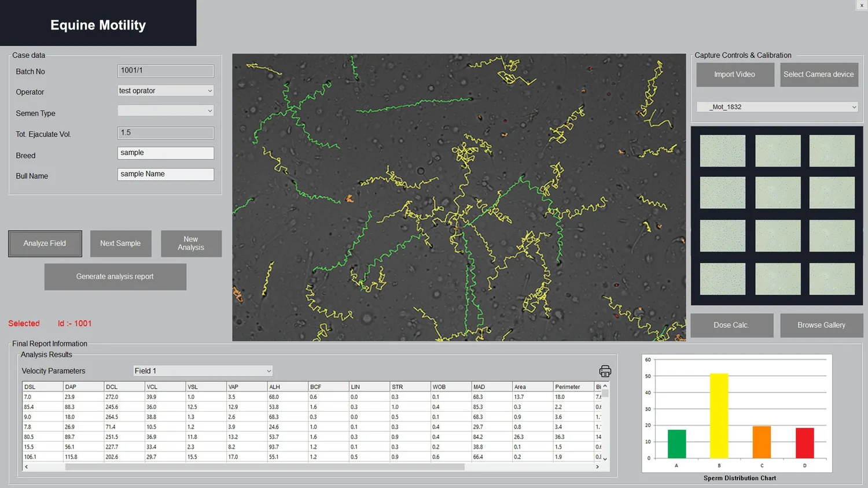Click the Bull Name text field
Image resolution: width=868 pixels, height=488 pixels.
click(165, 173)
